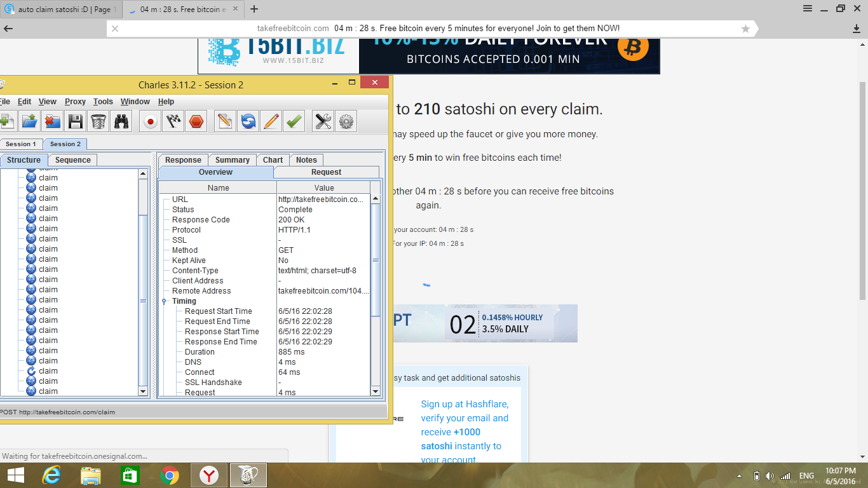Toggle throttling with the checkered flag icon
Viewport: 868px width, 488px height.
(x=173, y=121)
